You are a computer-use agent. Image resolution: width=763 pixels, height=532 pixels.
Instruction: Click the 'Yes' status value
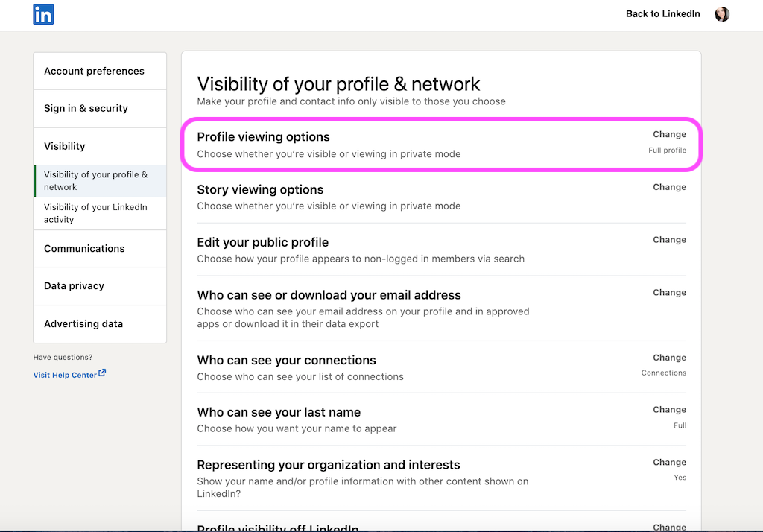click(x=680, y=478)
